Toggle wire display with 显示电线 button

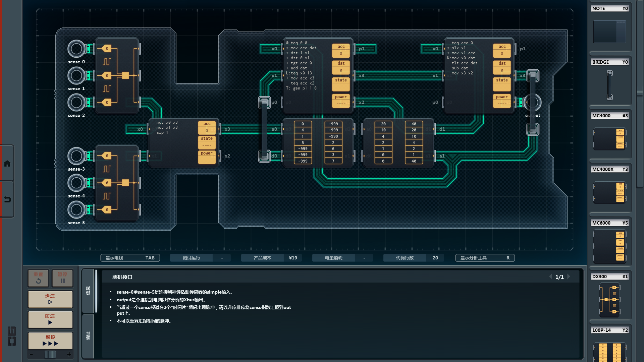[130, 258]
